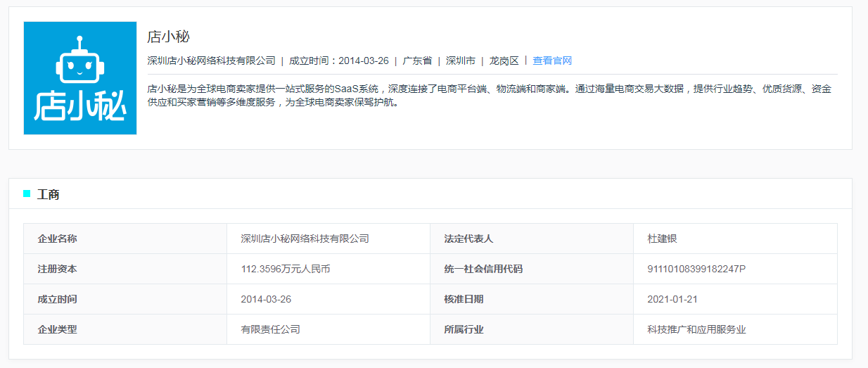Click 龙岗区 in the header line
The height and width of the screenshot is (368, 868).
[x=504, y=61]
